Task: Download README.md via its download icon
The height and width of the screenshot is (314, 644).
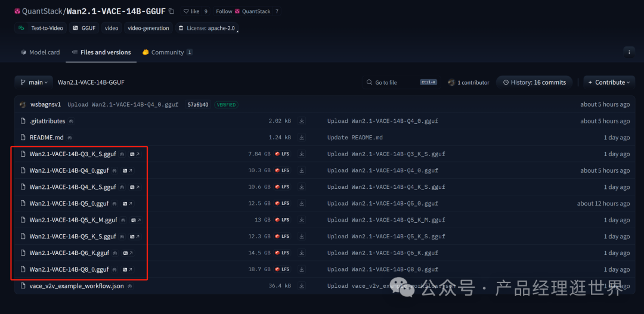Action: click(302, 138)
